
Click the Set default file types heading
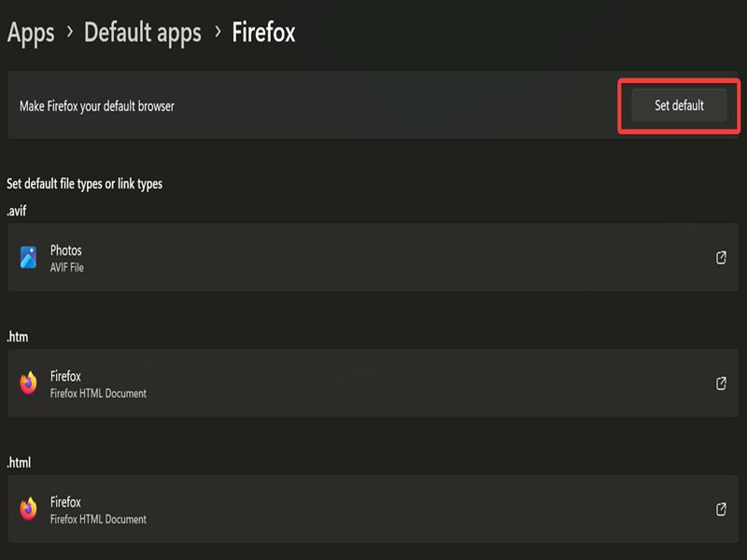point(85,184)
